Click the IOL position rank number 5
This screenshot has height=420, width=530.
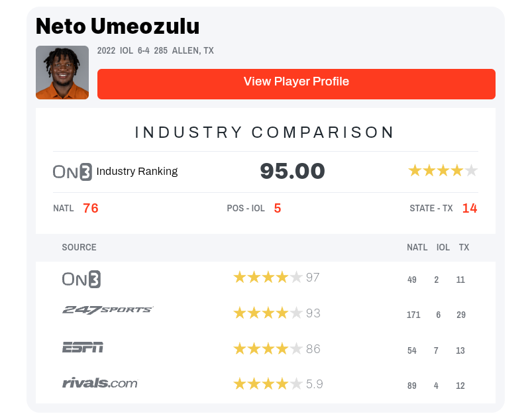coord(278,208)
